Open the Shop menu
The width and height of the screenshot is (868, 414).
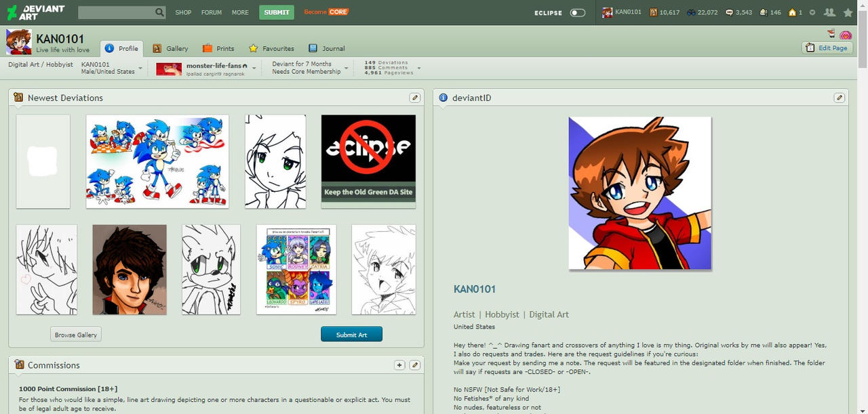click(183, 12)
